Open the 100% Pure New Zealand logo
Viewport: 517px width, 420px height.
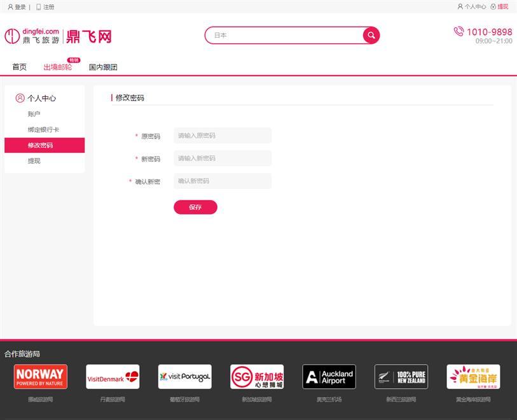(x=401, y=377)
